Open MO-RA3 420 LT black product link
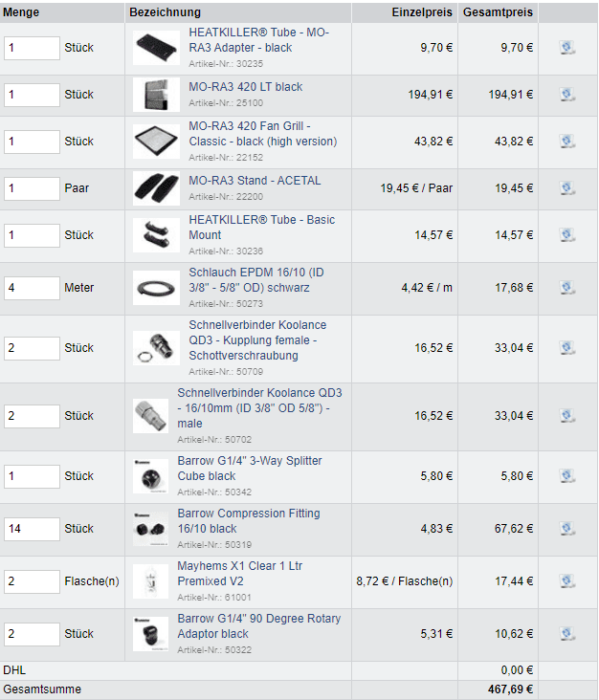Screen dimensions: 599x700 245,87
